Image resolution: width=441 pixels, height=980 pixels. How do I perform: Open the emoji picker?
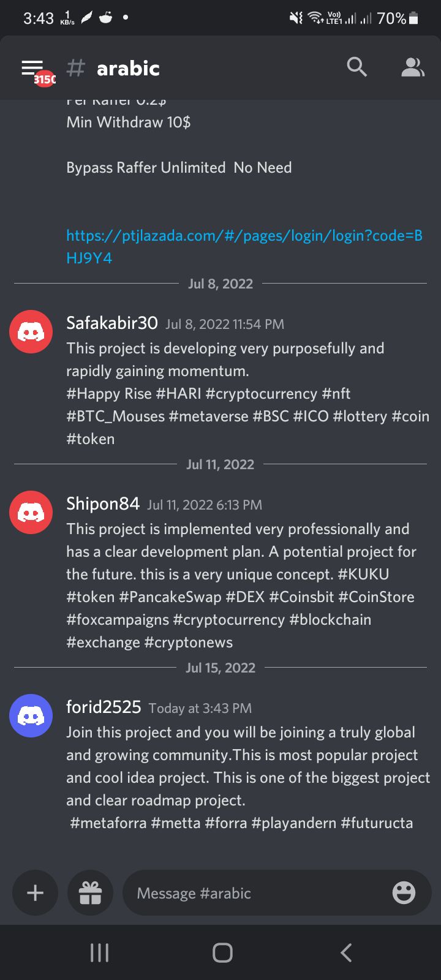pyautogui.click(x=404, y=892)
